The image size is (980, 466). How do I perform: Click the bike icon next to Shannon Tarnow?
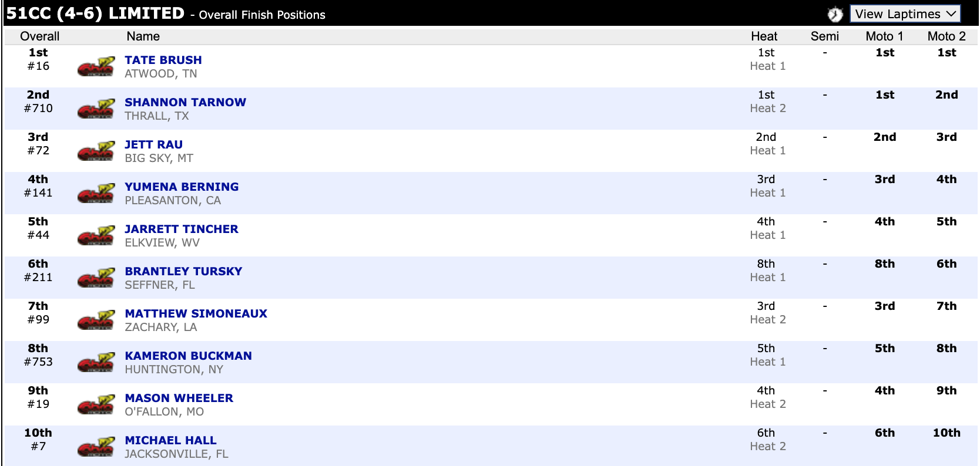point(96,109)
